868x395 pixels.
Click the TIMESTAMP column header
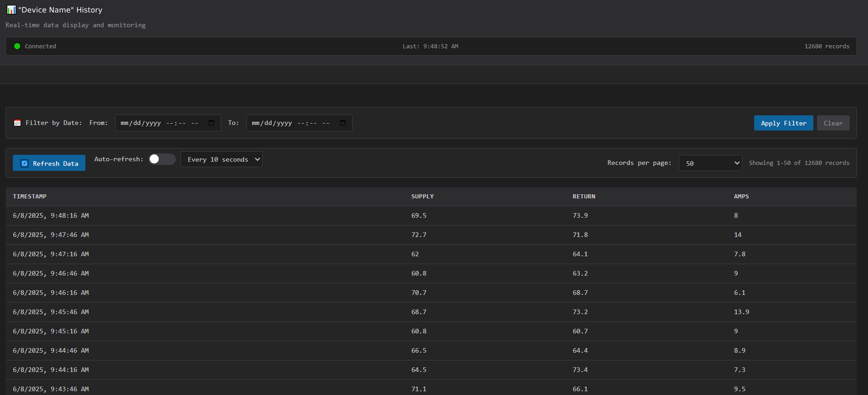pos(30,196)
